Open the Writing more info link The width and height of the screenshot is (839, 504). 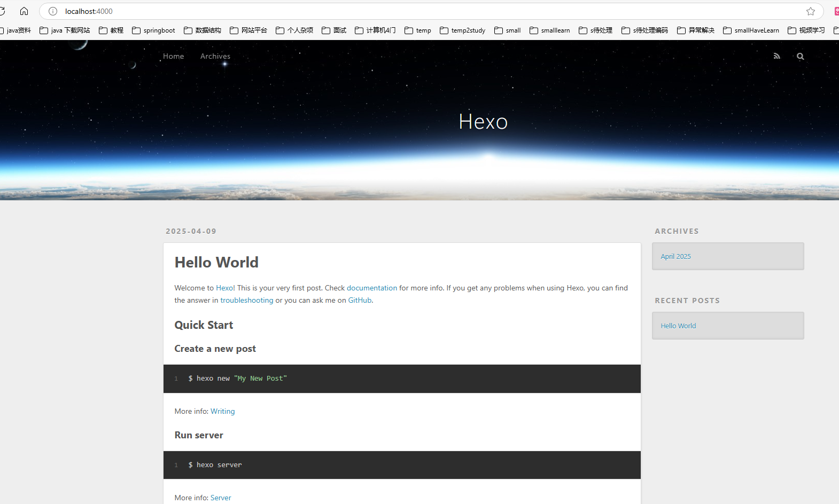223,411
